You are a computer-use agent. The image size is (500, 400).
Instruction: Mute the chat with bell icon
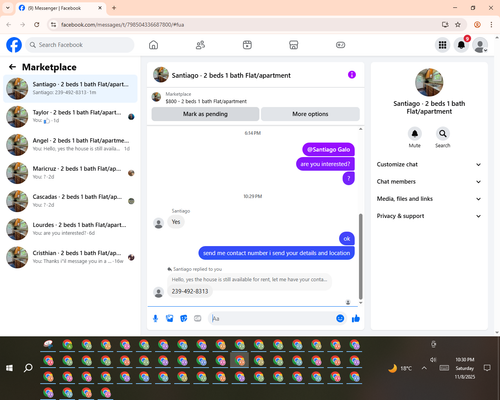[x=415, y=134]
